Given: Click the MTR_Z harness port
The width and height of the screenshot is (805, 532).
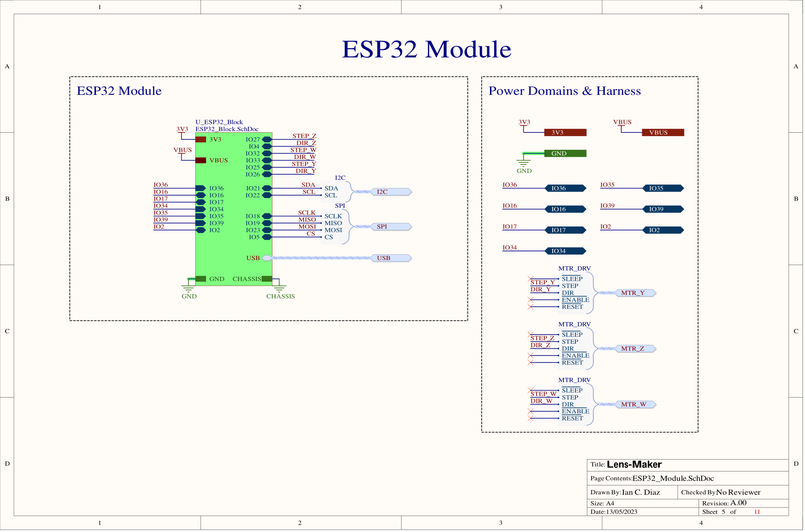Looking at the screenshot, I should 635,349.
